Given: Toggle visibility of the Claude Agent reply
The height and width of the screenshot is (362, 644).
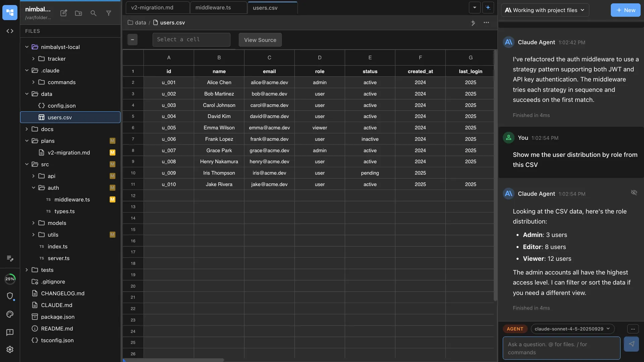Looking at the screenshot, I should click(634, 193).
